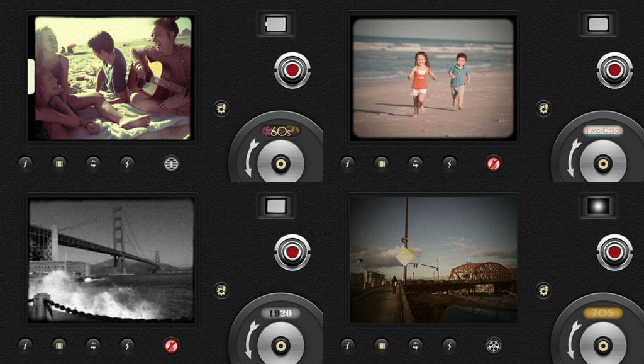
Task: Switch camera with the flip icon below running kids
Action: click(415, 164)
